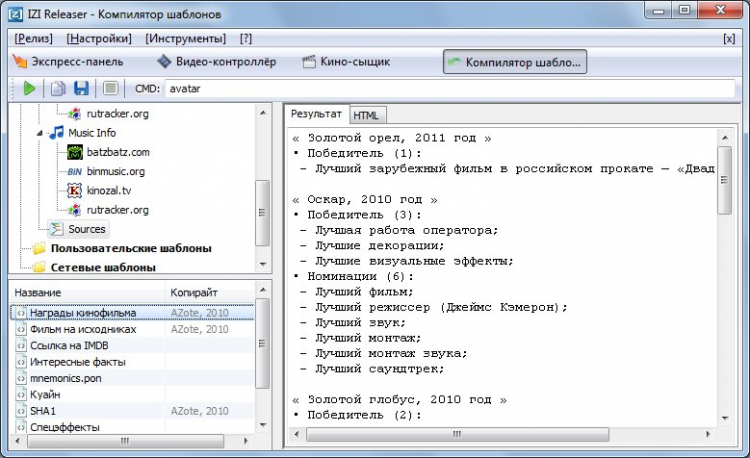Image resolution: width=750 pixels, height=458 pixels.
Task: Select Ссылка на IMDB template row
Action: [132, 346]
